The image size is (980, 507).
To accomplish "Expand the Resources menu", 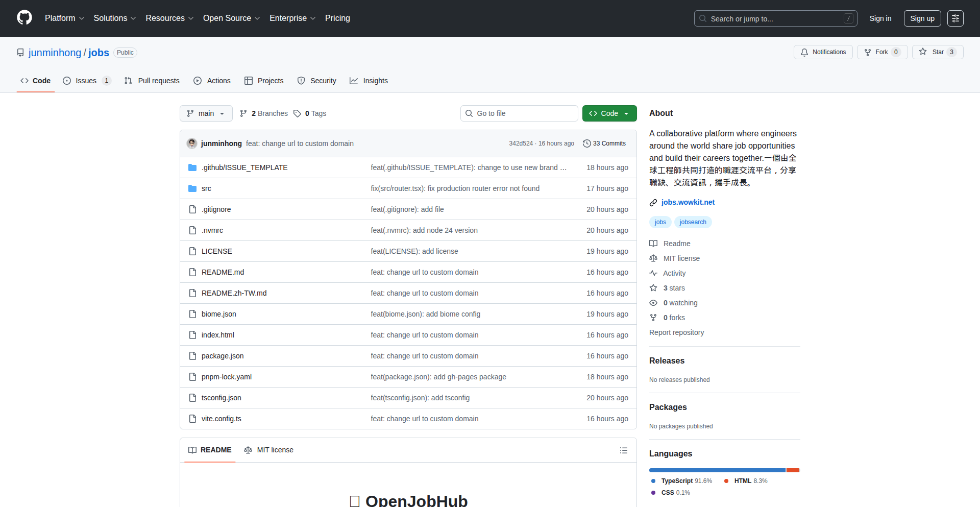I will pyautogui.click(x=169, y=18).
